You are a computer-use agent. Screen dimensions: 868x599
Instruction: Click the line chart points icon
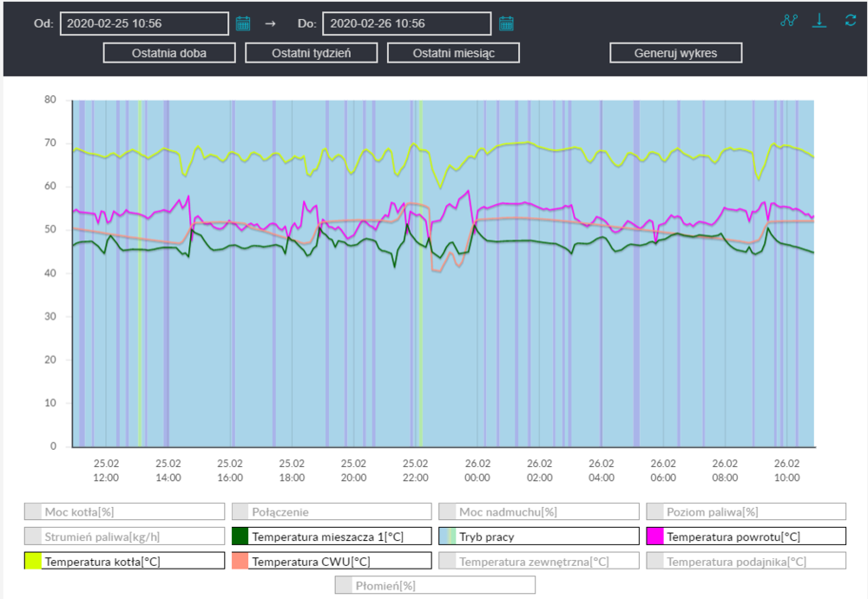click(788, 21)
